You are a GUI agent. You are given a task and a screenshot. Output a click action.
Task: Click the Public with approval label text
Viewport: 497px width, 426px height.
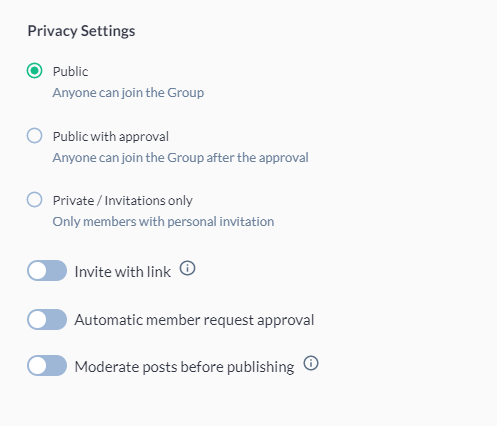(x=111, y=137)
